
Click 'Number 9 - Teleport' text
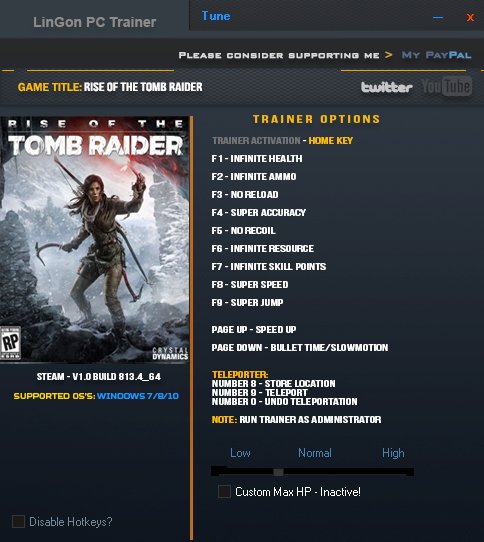coord(260,393)
